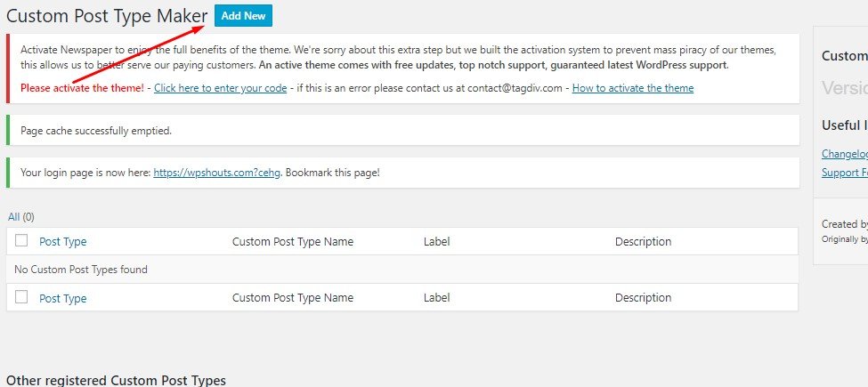Click the Description column in the table header
The image size is (868, 387).
coord(643,242)
